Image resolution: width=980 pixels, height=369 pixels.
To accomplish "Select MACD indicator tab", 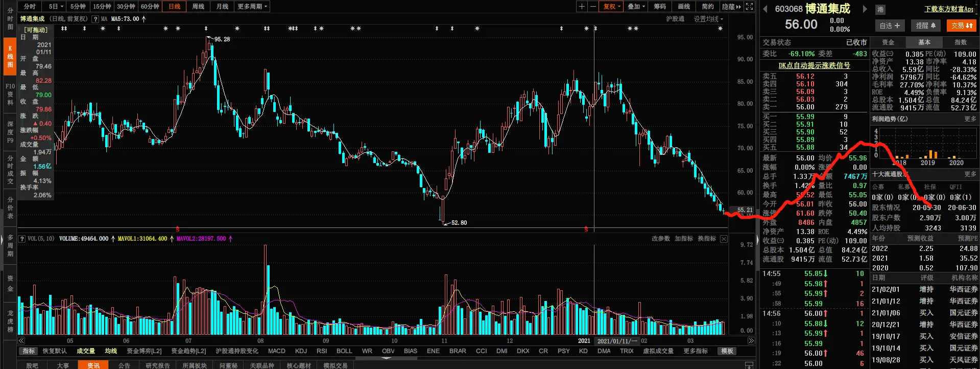I will click(277, 351).
